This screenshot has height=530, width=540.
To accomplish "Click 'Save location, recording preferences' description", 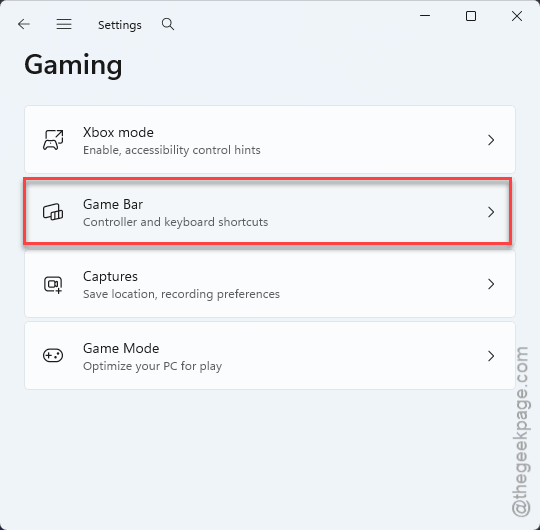I will click(x=181, y=294).
